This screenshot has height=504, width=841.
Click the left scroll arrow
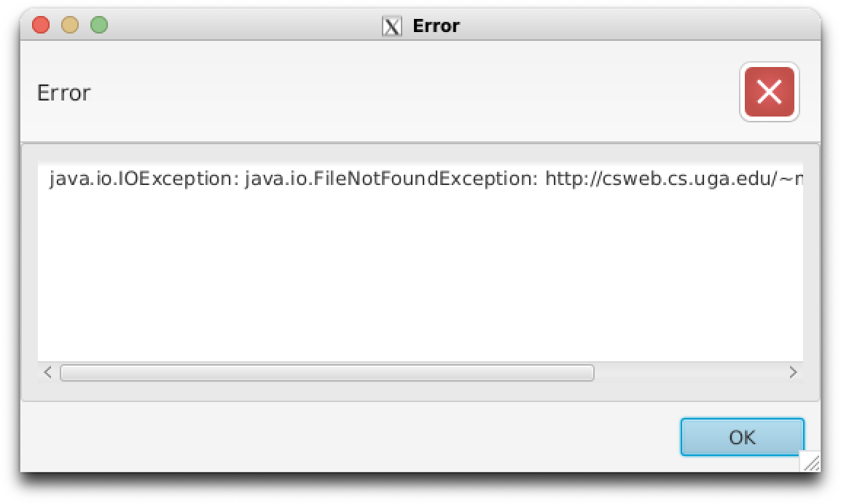[47, 371]
